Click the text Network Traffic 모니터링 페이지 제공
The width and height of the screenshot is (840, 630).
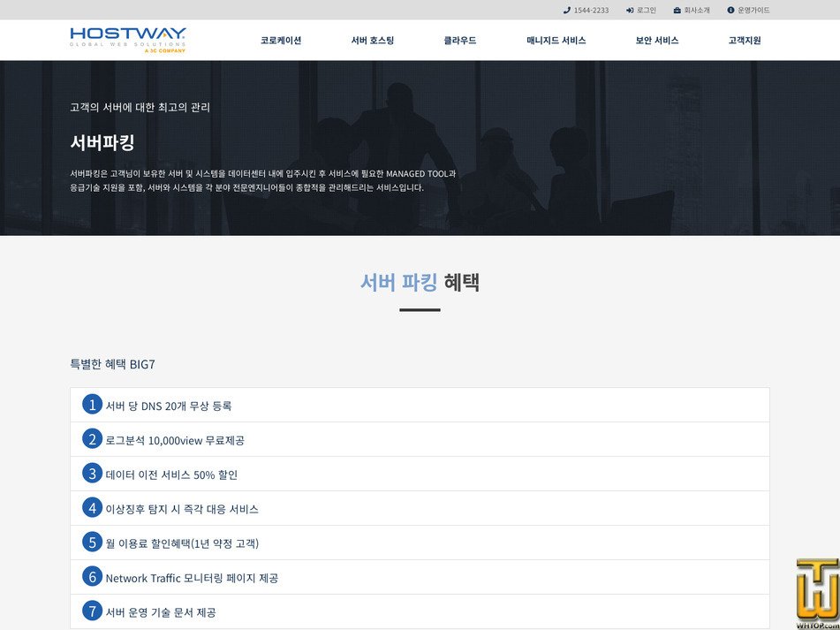pyautogui.click(x=192, y=578)
